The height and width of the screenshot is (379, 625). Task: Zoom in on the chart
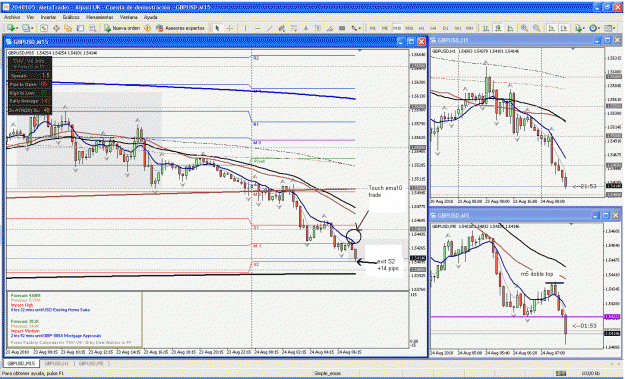click(525, 28)
